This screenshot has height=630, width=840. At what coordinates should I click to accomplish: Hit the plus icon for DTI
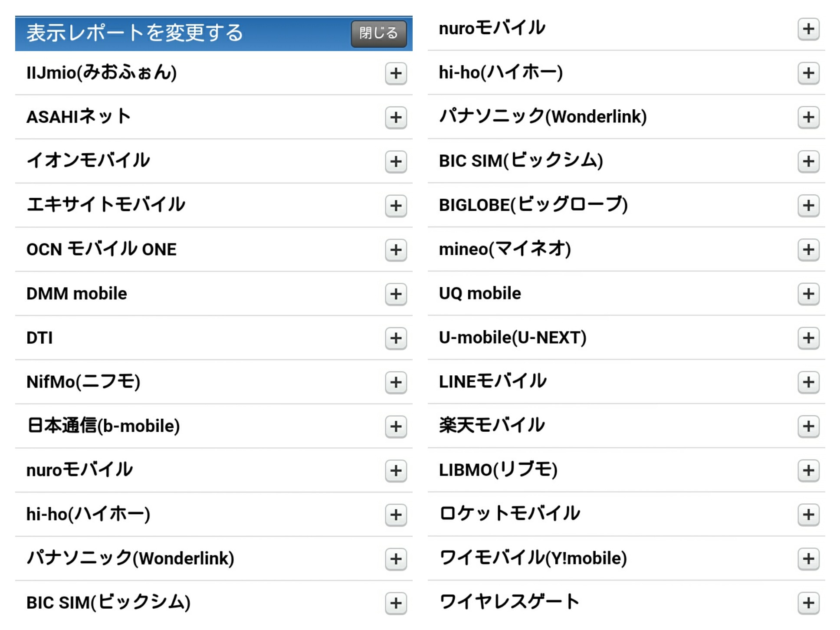coord(395,338)
